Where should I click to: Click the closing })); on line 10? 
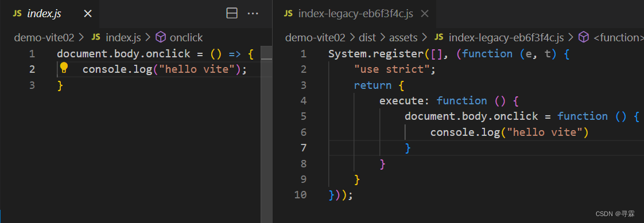coord(340,195)
